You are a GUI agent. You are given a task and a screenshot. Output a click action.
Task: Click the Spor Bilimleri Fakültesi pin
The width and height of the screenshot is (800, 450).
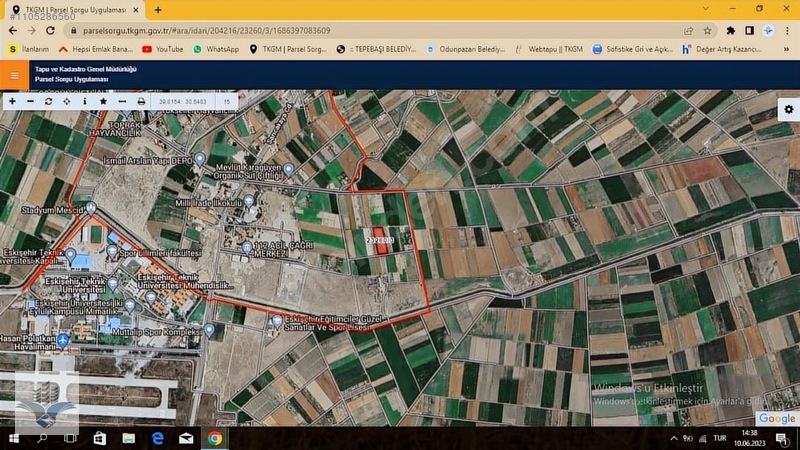click(112, 251)
